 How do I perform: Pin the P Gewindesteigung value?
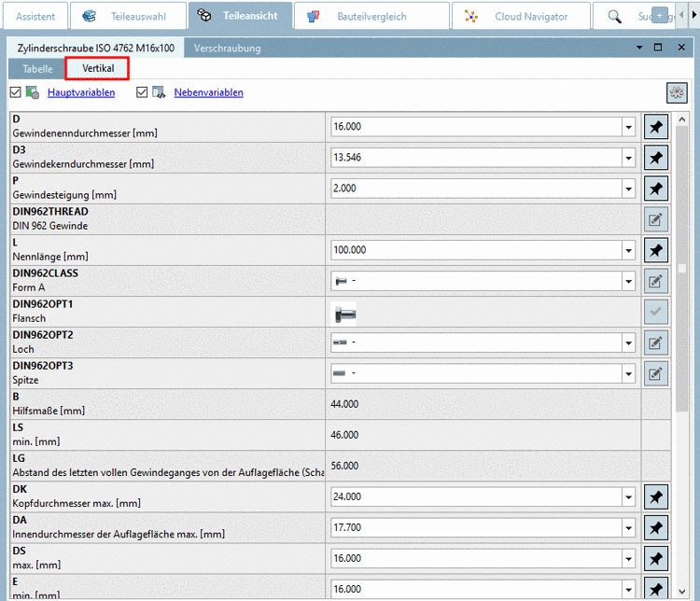point(656,189)
